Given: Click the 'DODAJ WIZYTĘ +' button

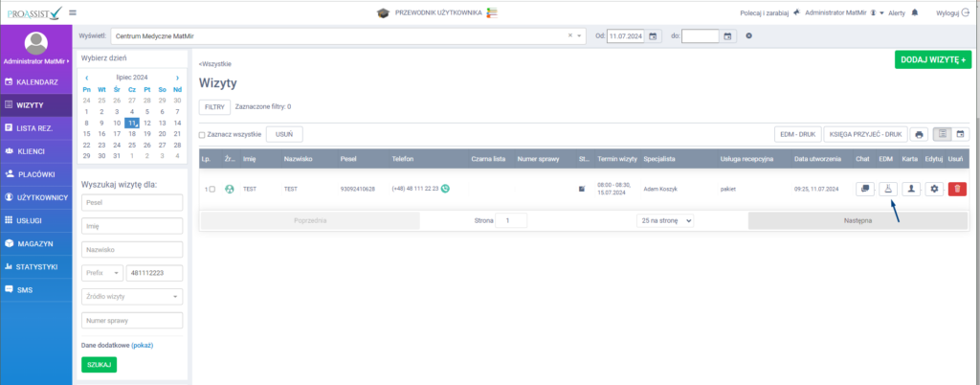Looking at the screenshot, I should coord(932,59).
